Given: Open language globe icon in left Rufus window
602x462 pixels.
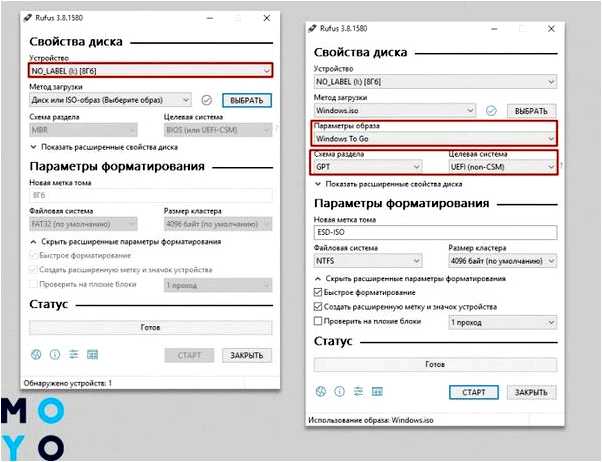Looking at the screenshot, I should point(36,354).
